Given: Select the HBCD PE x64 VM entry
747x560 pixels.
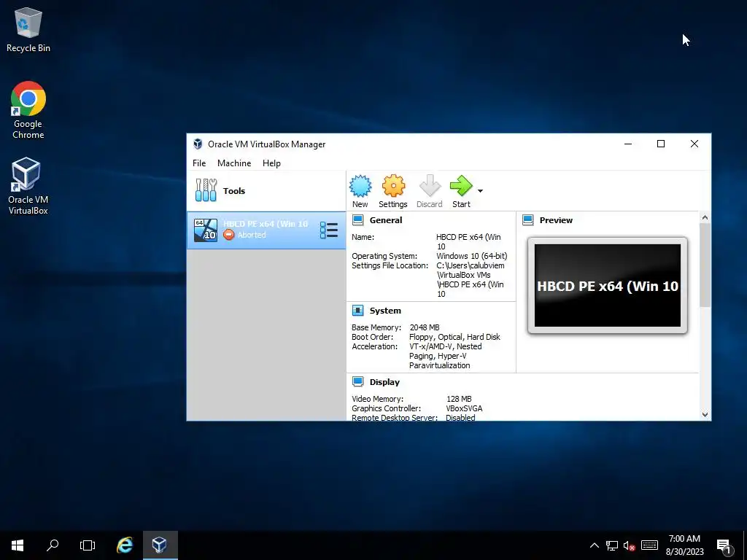Looking at the screenshot, I should coord(266,230).
